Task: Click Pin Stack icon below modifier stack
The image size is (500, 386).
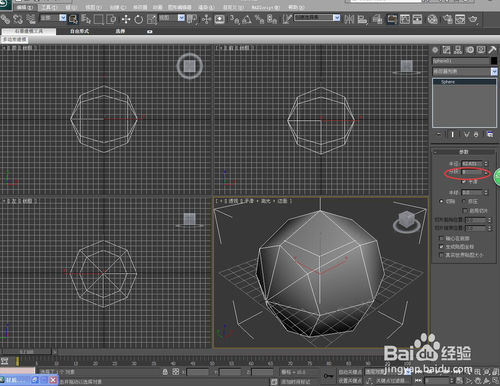Action: click(439, 134)
